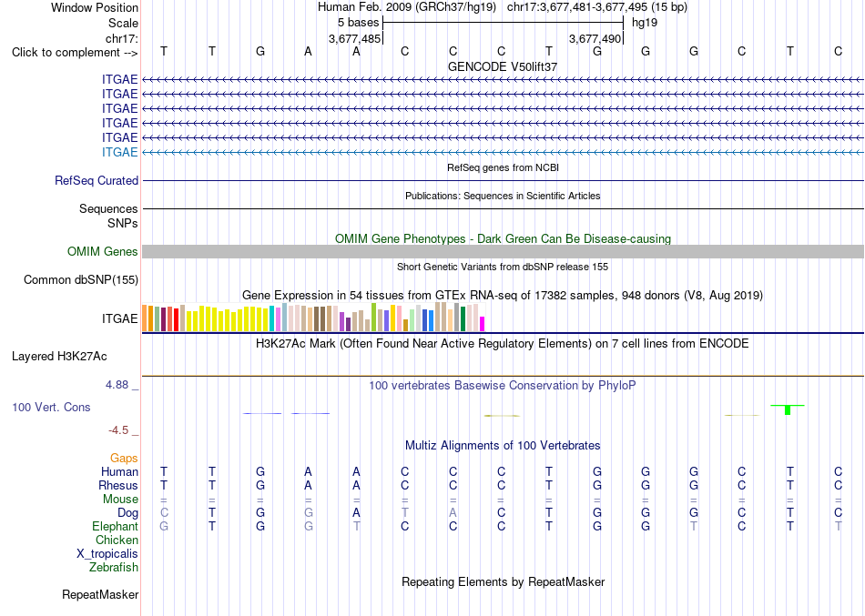This screenshot has width=865, height=616.
Task: Open the 'Common dbSNP(155)' track label
Action: pyautogui.click(x=80, y=279)
